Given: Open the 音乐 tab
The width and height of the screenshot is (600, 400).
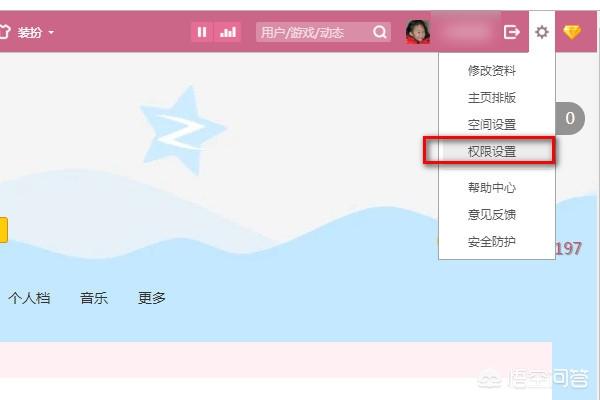Looking at the screenshot, I should (94, 298).
